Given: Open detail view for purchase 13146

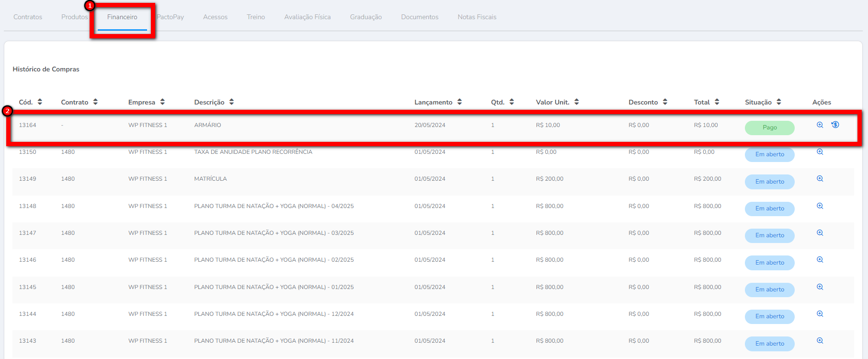Looking at the screenshot, I should pos(820,260).
